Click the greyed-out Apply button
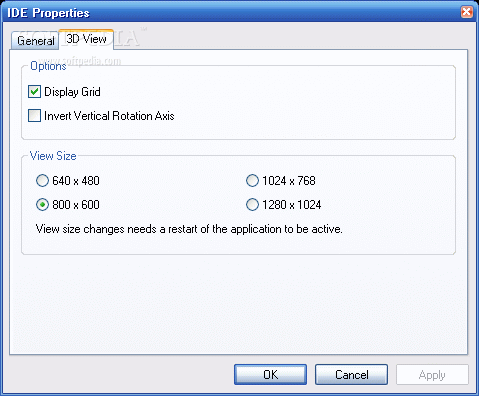 432,374
